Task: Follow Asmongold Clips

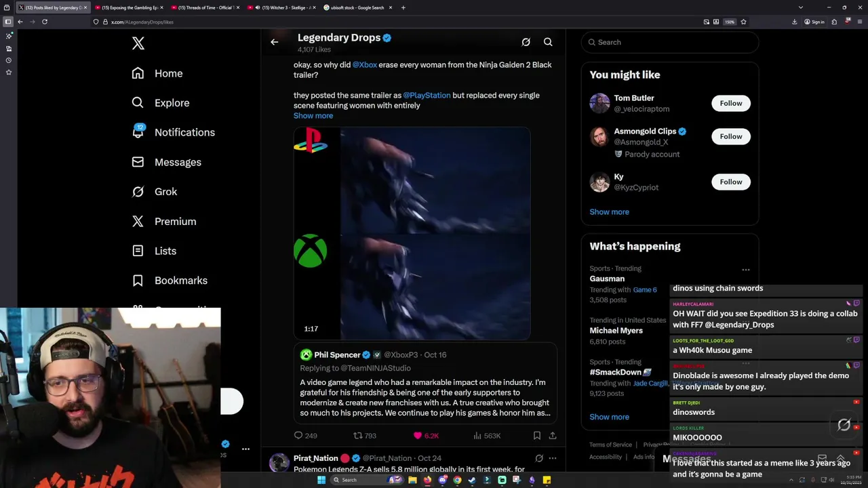Action: tap(731, 136)
